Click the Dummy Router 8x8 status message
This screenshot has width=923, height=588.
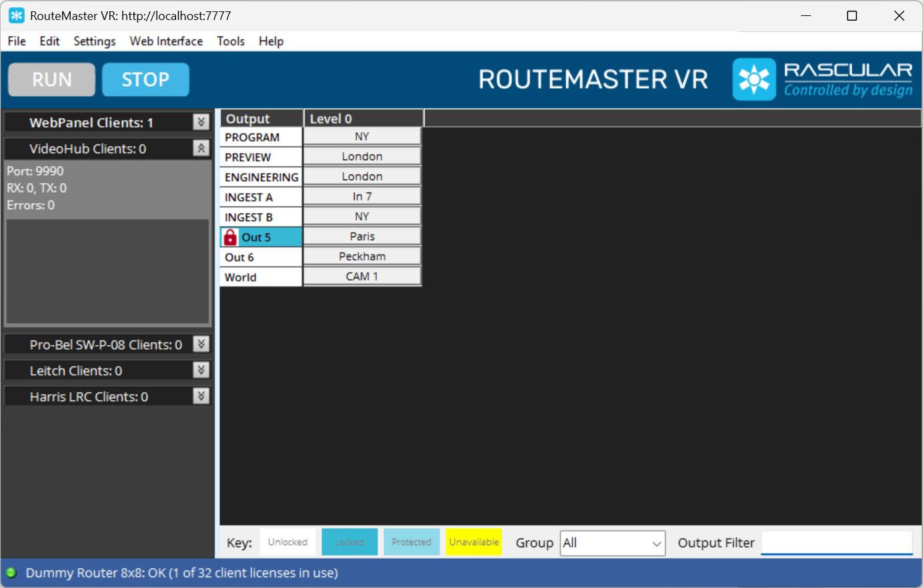click(181, 573)
